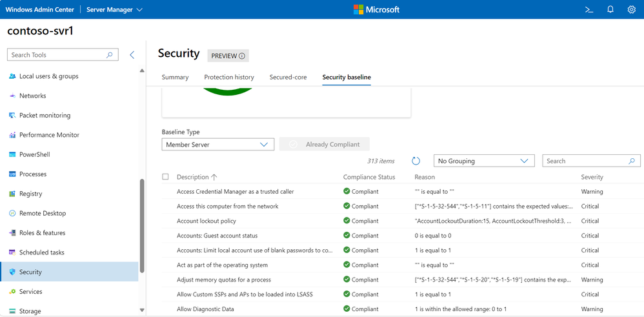
Task: Toggle the select-all checkbox in table header
Action: (x=166, y=177)
